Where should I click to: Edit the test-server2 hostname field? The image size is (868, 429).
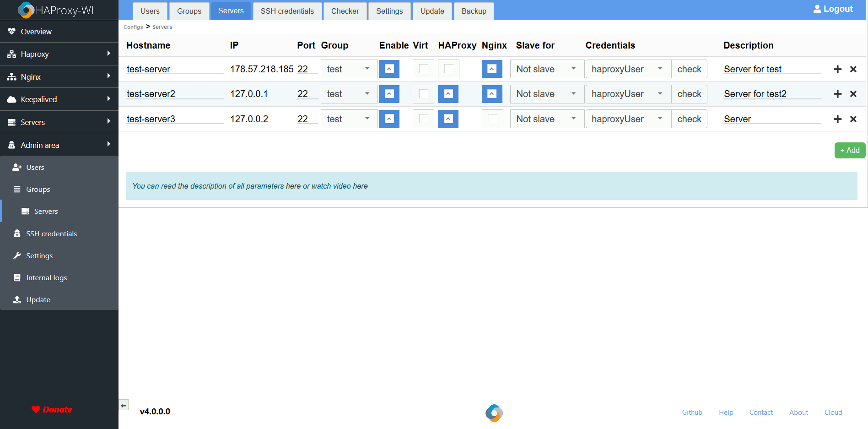175,94
